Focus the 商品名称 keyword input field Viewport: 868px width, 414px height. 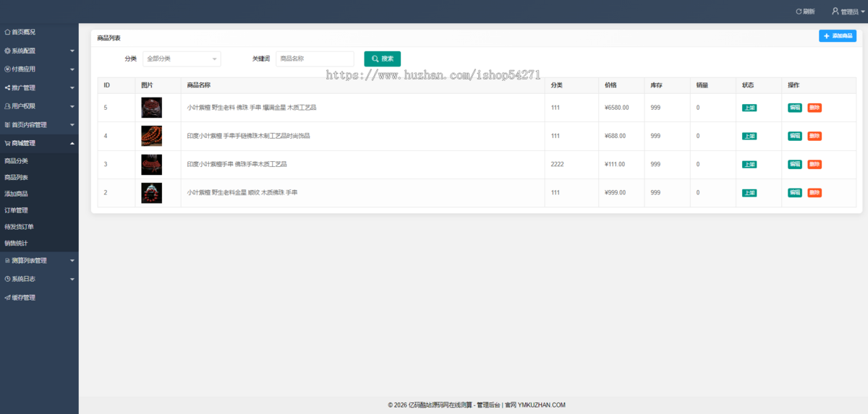315,59
